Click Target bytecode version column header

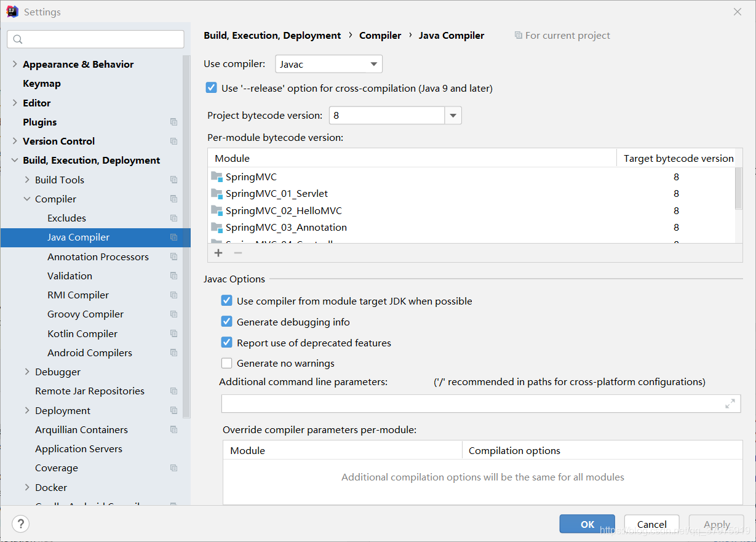[678, 158]
